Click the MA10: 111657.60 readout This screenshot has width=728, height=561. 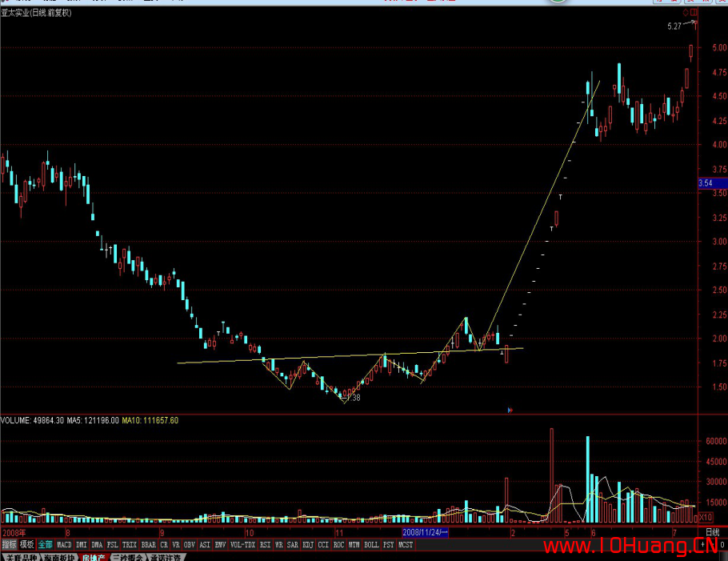tap(150, 420)
